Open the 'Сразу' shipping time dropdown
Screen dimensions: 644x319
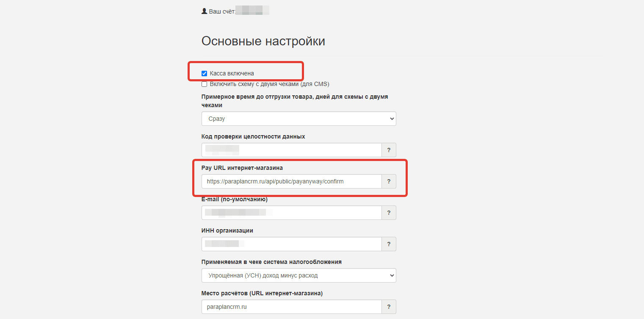(x=299, y=119)
